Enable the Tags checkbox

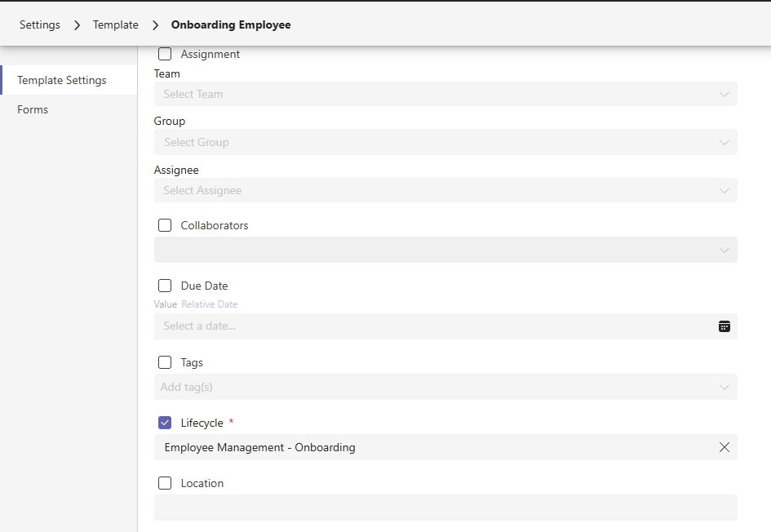tap(165, 362)
